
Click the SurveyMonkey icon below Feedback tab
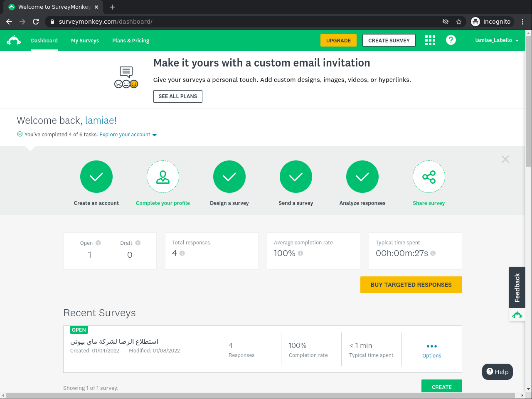(517, 315)
